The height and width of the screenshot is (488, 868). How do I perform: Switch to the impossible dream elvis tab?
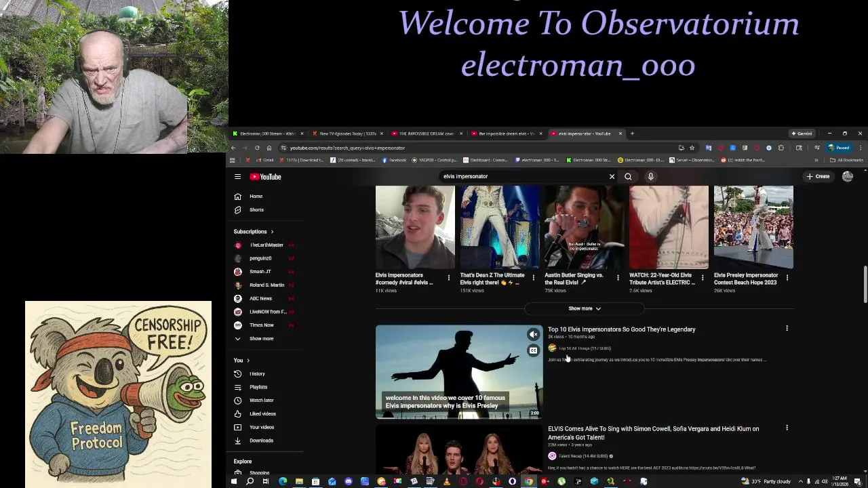(506, 134)
